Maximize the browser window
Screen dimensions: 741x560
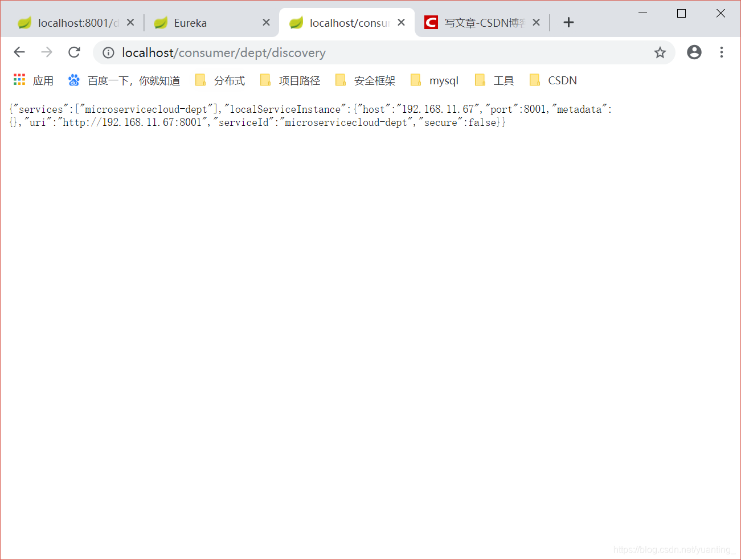(681, 13)
